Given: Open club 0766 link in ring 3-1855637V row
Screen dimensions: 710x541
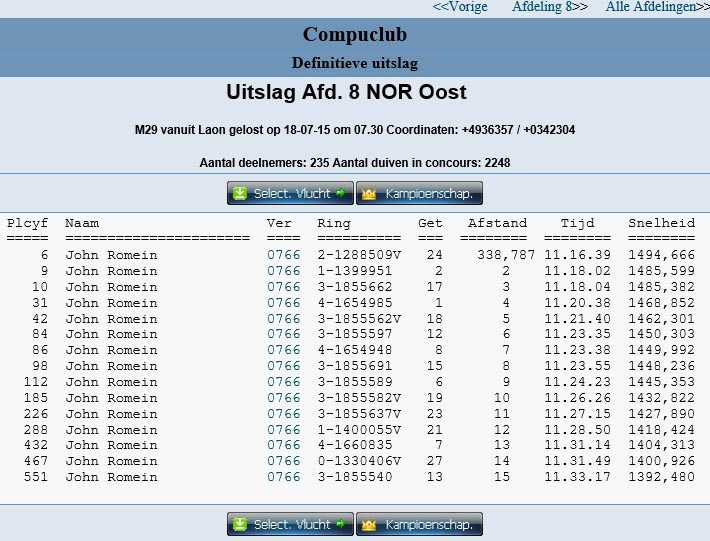Looking at the screenshot, I should click(x=283, y=414).
